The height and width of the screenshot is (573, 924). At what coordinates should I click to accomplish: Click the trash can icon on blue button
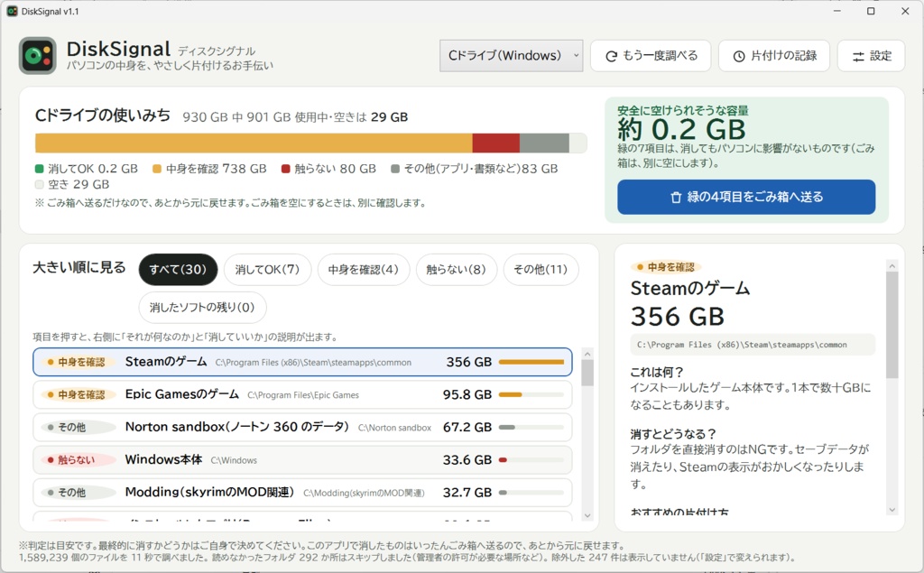(676, 197)
